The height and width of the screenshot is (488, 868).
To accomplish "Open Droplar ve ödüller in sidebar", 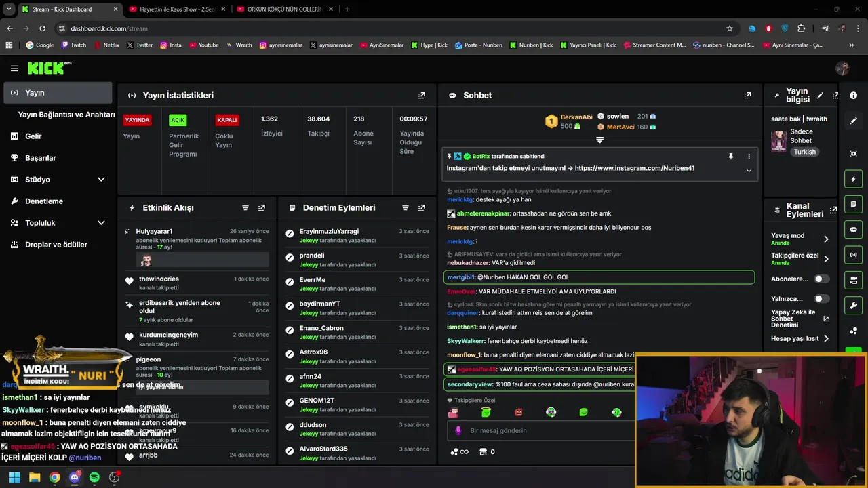I will point(58,245).
